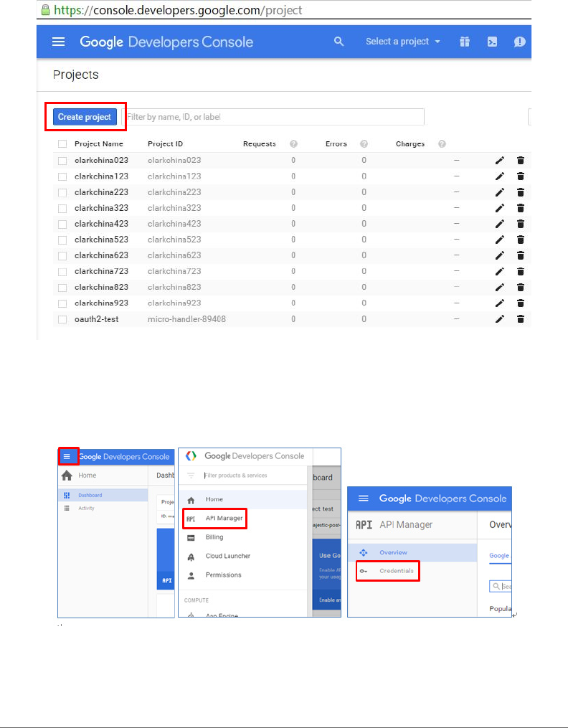Click hamburger menu in the Dashboard screenshot

click(x=67, y=457)
